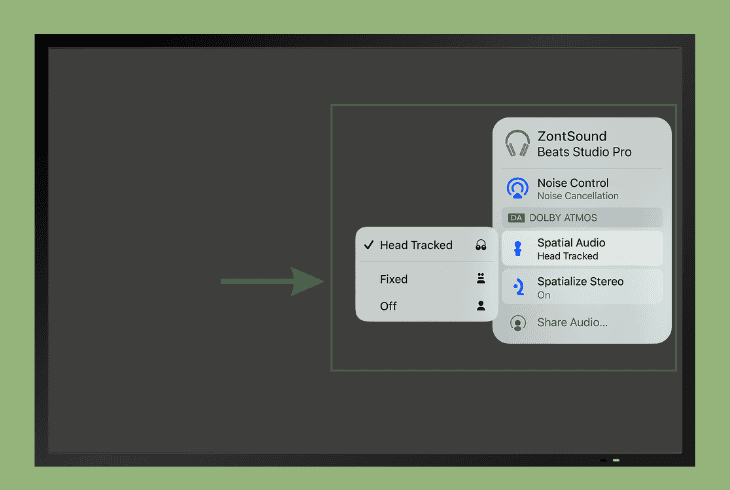Toggle the Spatialize Stereo row
730x490 pixels.
pos(582,287)
